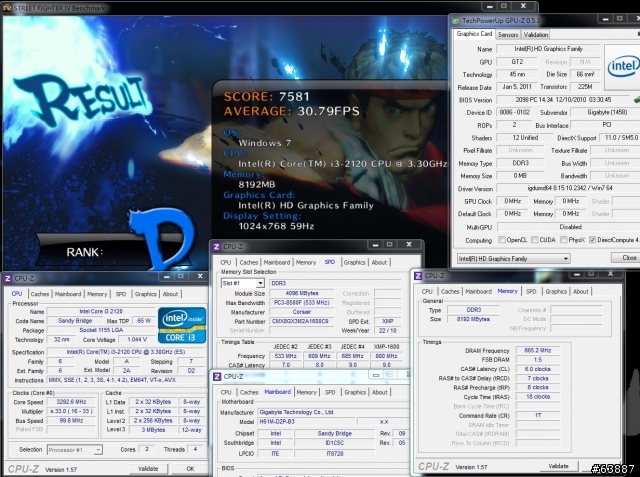Go to SPD tab in the CPU-Z Mainboard window

click(330, 392)
